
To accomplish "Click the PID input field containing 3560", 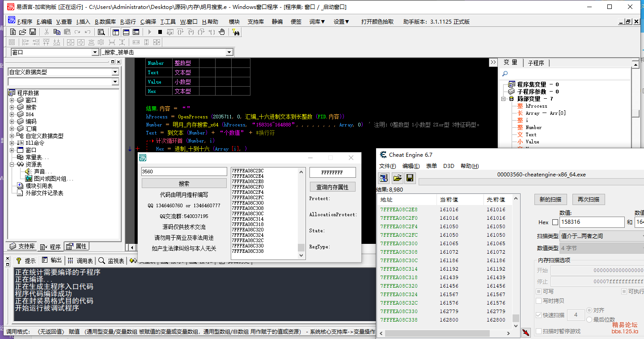I will click(184, 172).
